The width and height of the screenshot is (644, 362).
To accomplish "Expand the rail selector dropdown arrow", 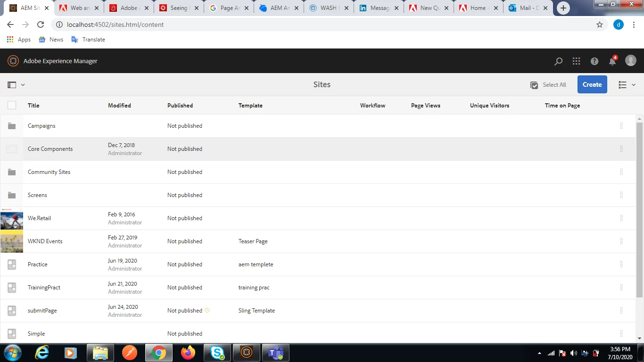I will (x=23, y=85).
